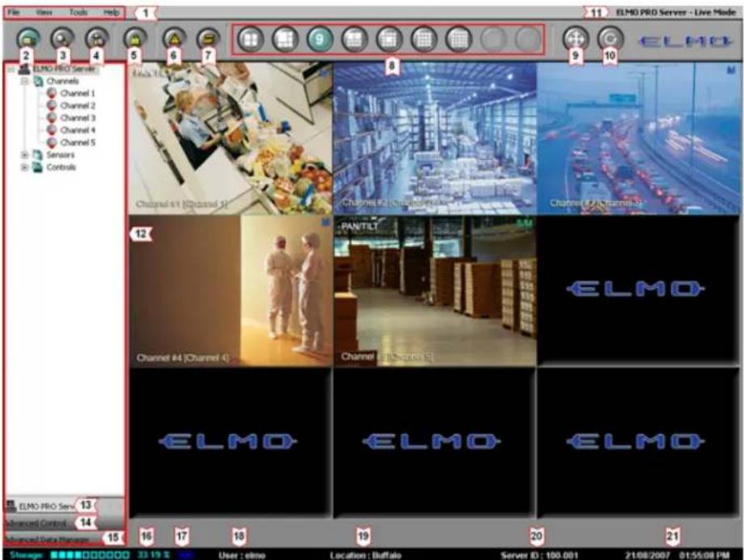Expand the Controls tree node

25,167
